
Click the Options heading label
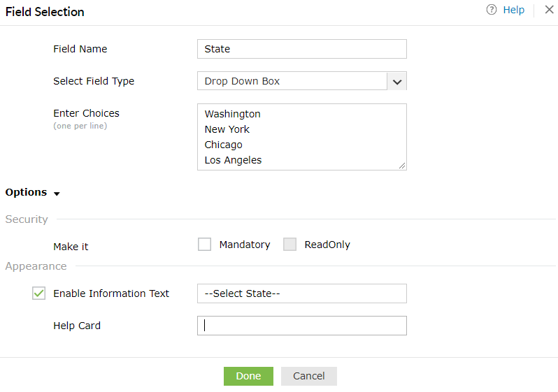[26, 192]
